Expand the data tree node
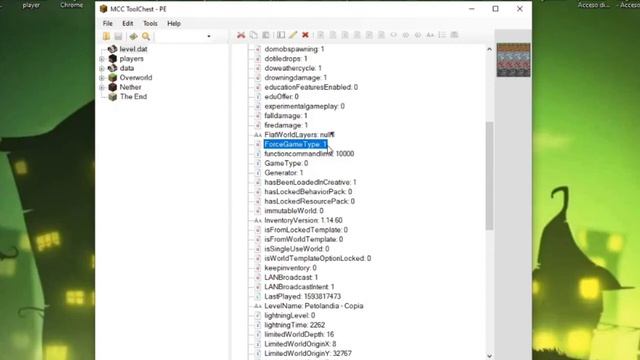Image resolution: width=640 pixels, height=360 pixels. coord(102,68)
